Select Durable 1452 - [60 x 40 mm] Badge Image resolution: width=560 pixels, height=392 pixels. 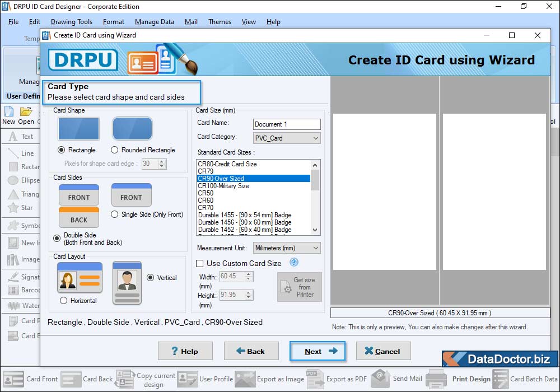[254, 230]
